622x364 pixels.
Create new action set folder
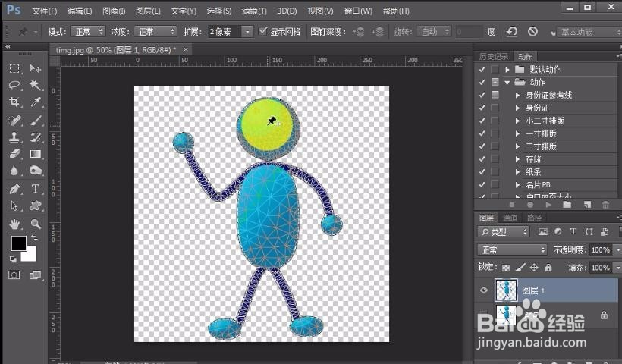pyautogui.click(x=567, y=205)
